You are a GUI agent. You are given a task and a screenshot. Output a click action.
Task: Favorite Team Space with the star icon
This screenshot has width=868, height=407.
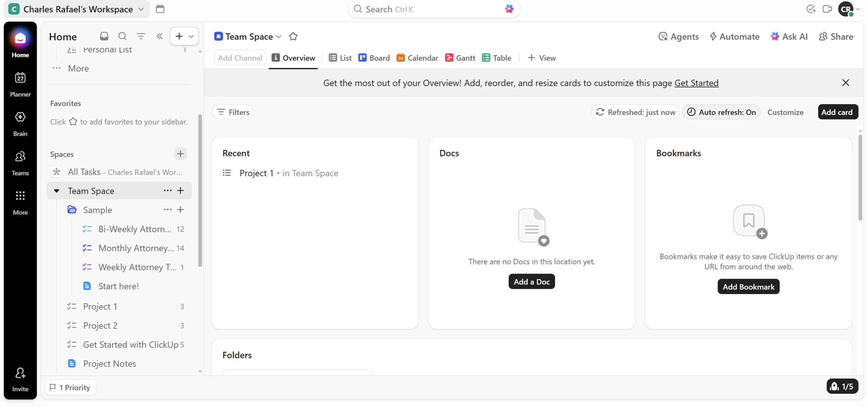(293, 36)
